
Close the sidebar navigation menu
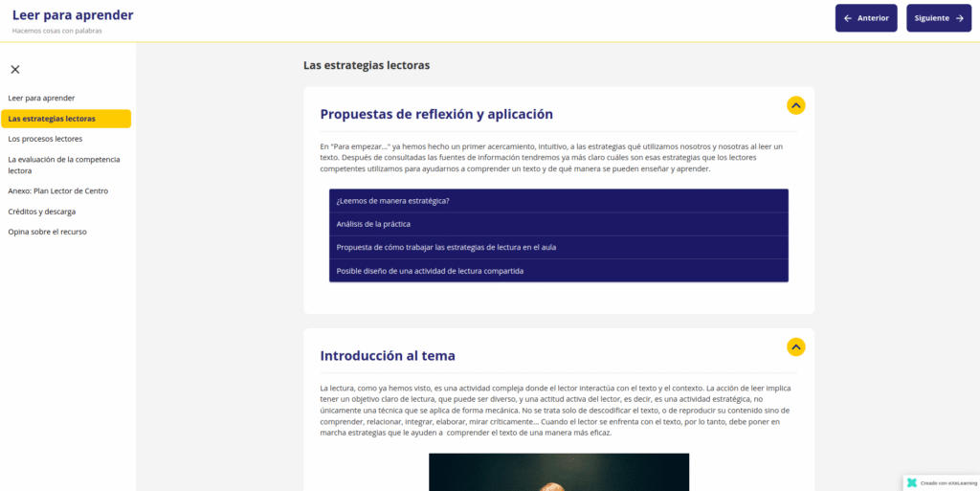click(x=15, y=69)
